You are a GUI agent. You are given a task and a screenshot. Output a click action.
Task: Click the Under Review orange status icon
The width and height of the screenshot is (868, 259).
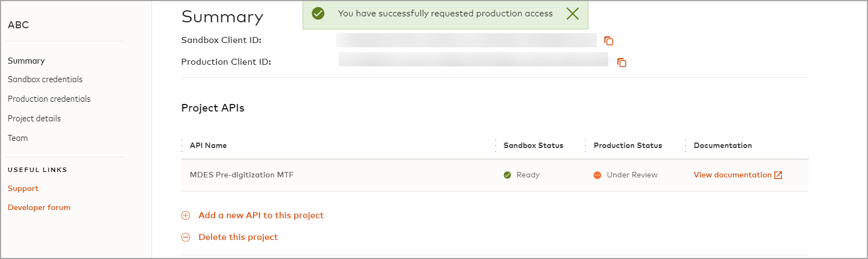(597, 175)
